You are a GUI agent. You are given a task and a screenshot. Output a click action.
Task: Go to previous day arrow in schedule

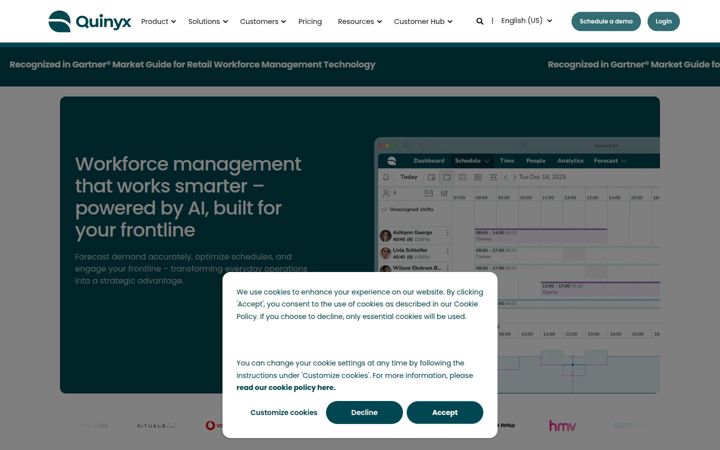(x=506, y=177)
